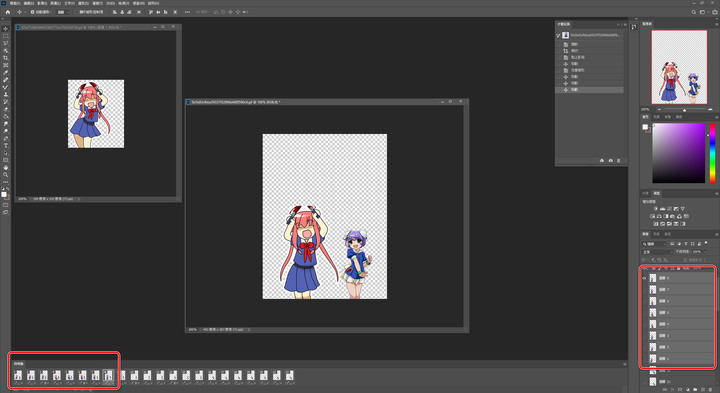Viewport: 720px width, 393px height.
Task: Click align left edges icon in options bar
Action: pyautogui.click(x=115, y=12)
